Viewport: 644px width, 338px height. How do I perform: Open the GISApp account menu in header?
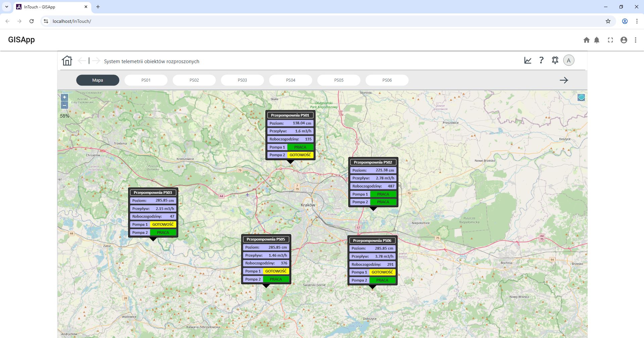(x=624, y=40)
